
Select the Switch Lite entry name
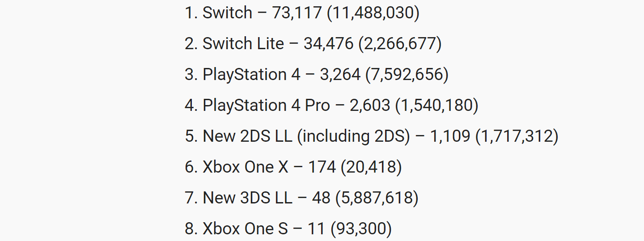(x=243, y=43)
